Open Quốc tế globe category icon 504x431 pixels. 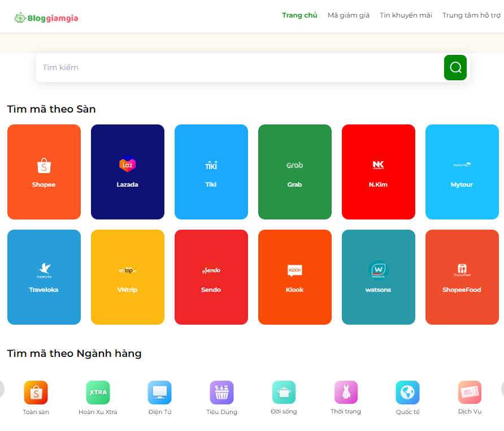(x=407, y=393)
